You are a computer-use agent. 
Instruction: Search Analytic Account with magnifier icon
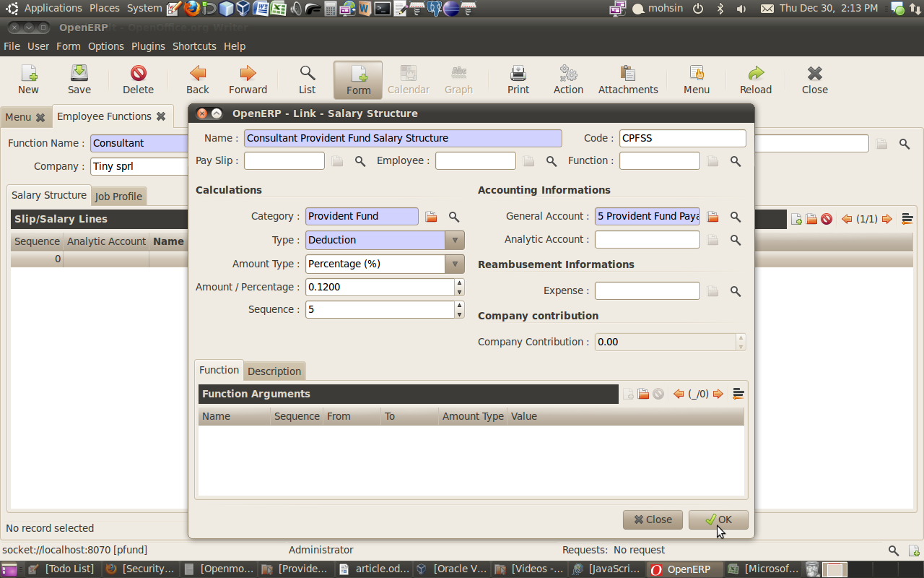coord(736,240)
